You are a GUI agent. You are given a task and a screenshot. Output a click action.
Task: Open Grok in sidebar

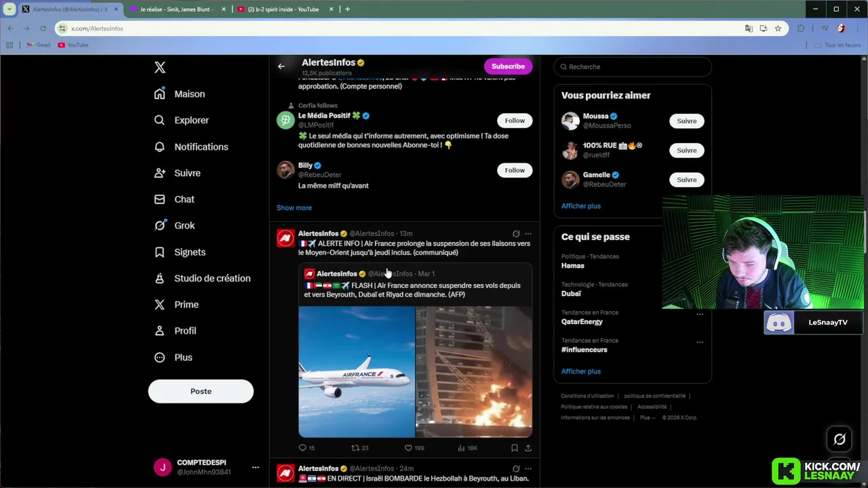click(x=174, y=226)
